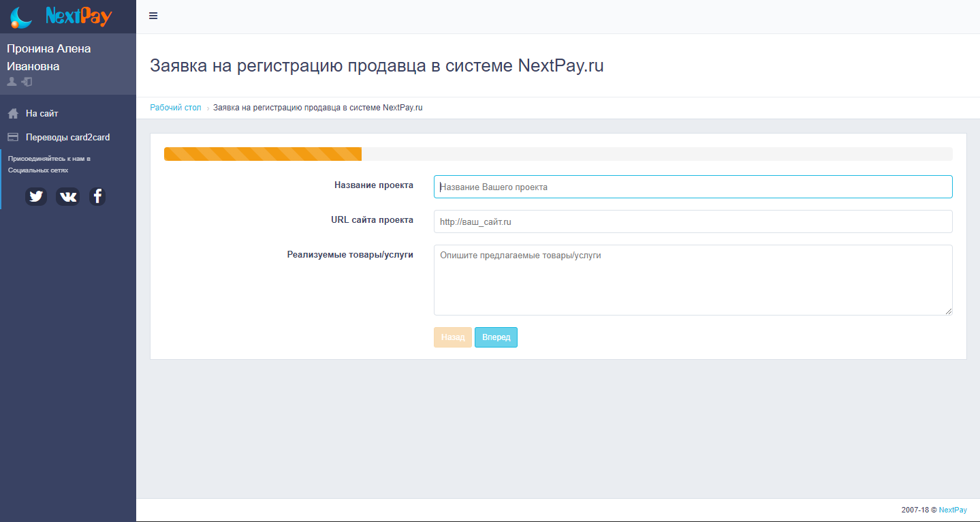Click the Реализуемые товары/услуги text area

click(x=693, y=279)
